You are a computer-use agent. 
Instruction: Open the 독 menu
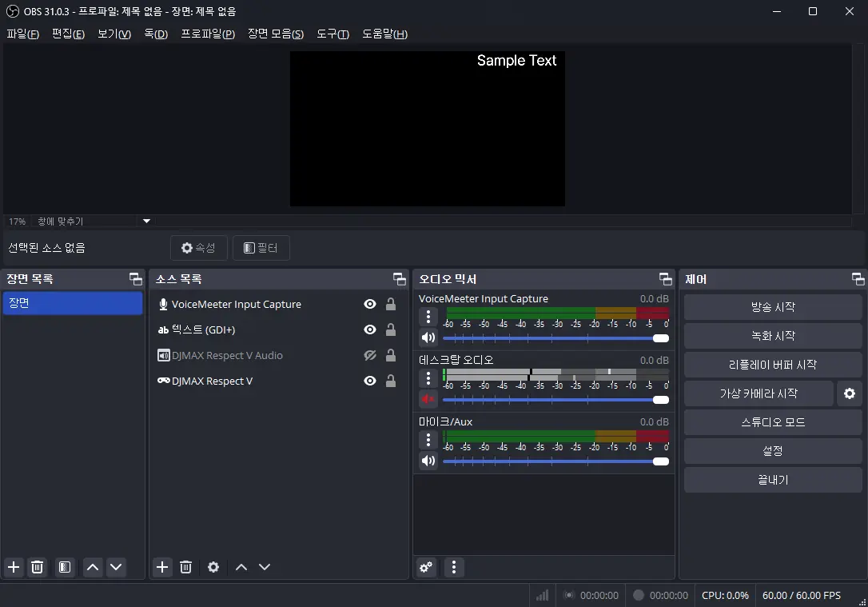click(156, 34)
